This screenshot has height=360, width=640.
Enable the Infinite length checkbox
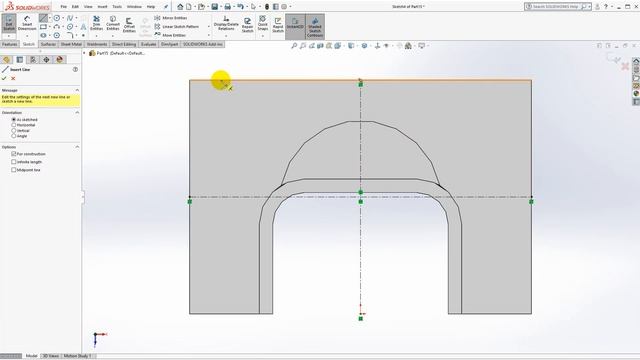click(x=14, y=162)
